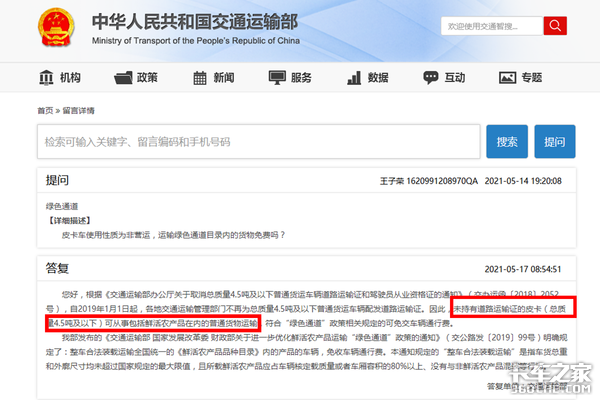Click the 答复 section heading
Image resolution: width=600 pixels, height=400 pixels.
(57, 268)
